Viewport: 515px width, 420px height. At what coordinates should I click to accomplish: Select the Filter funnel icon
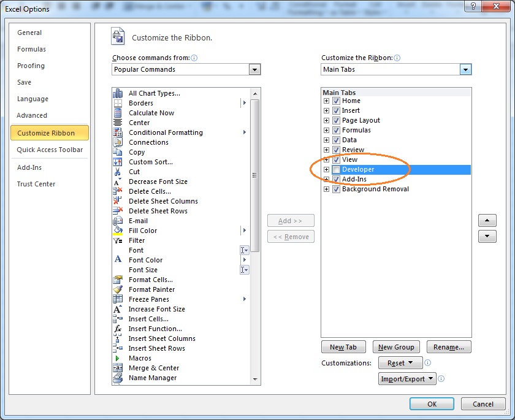(118, 240)
